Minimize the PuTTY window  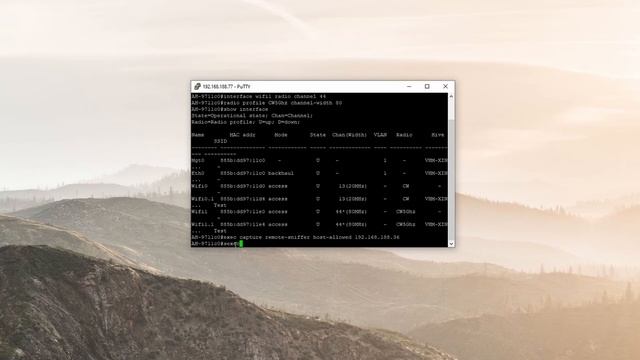(409, 87)
